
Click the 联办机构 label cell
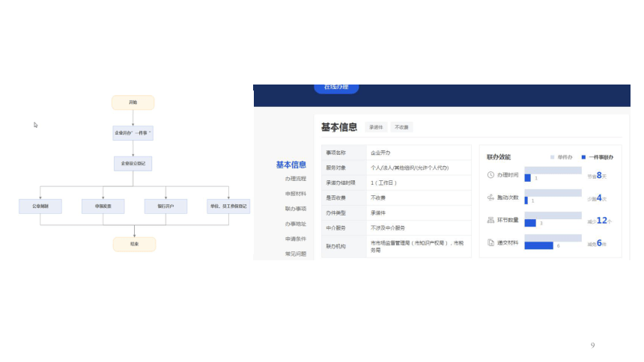point(344,246)
